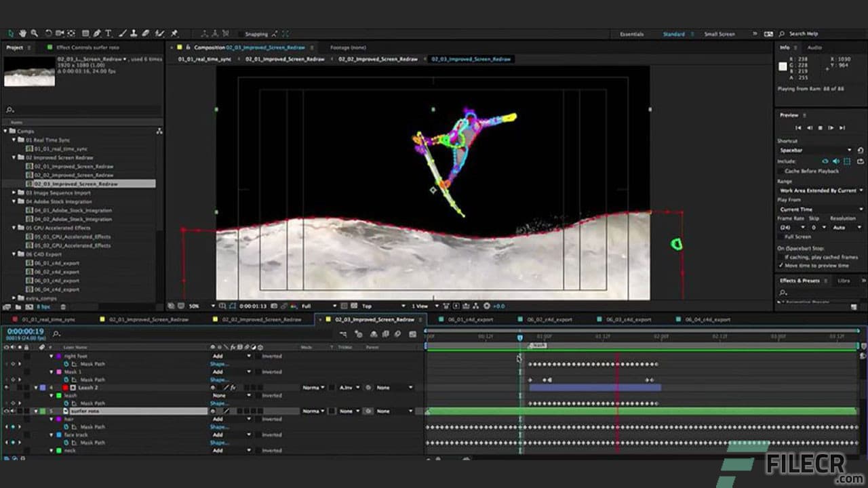Toggle visibility of the surfer roto layer

(5, 411)
